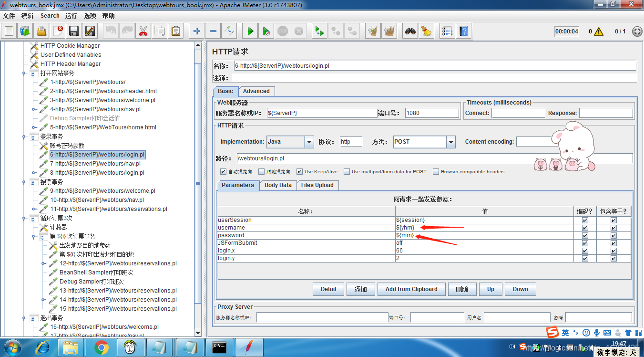Close the test plan using toolbar icon

(58, 31)
